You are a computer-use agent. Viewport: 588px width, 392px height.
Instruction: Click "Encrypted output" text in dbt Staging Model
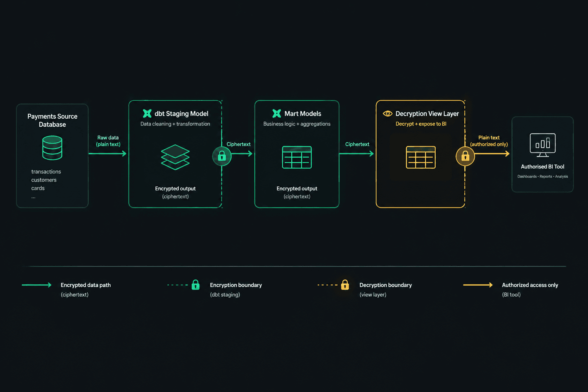point(175,188)
